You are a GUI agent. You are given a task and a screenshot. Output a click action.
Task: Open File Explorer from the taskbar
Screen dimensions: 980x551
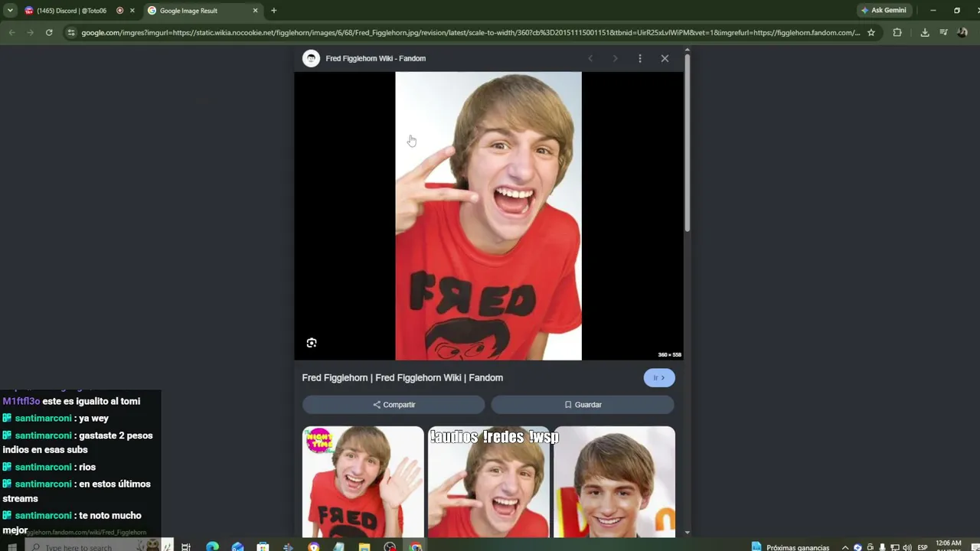(x=364, y=547)
